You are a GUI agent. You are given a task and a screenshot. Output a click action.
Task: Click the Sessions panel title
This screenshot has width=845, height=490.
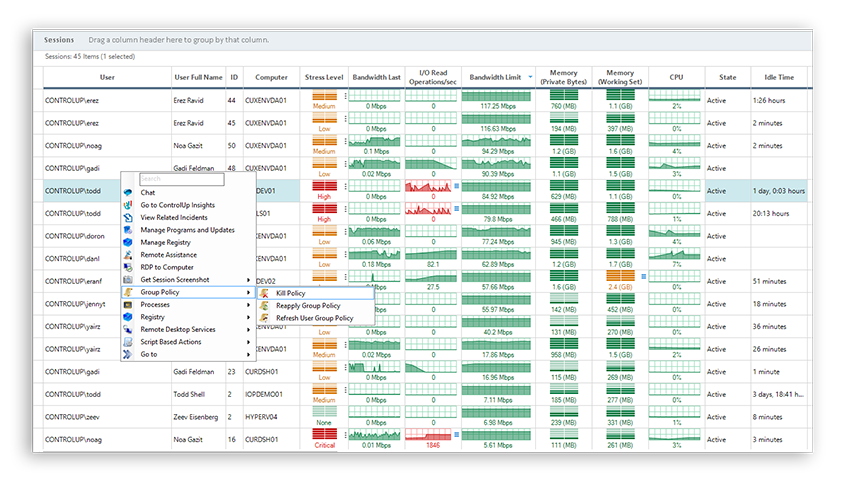[59, 40]
